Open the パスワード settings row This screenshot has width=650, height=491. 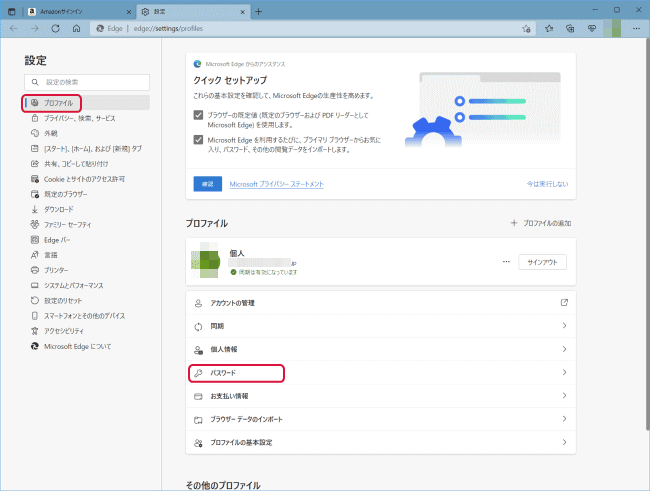(381, 372)
